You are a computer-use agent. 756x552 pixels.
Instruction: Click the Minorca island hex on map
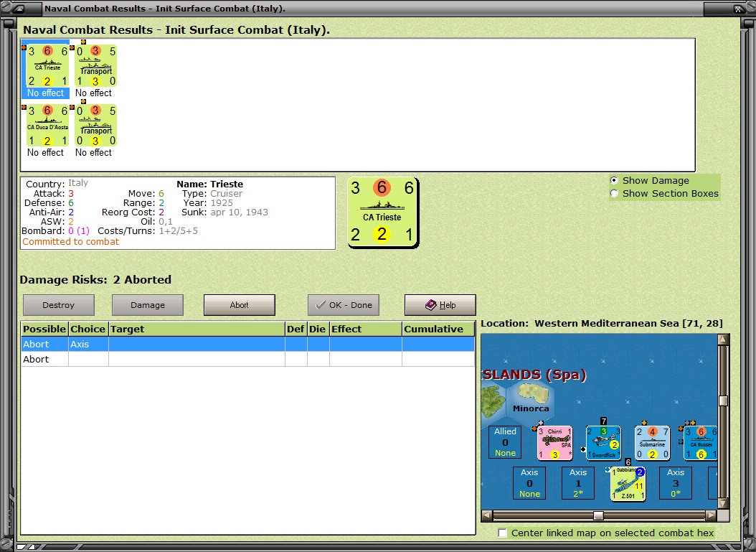click(x=531, y=400)
